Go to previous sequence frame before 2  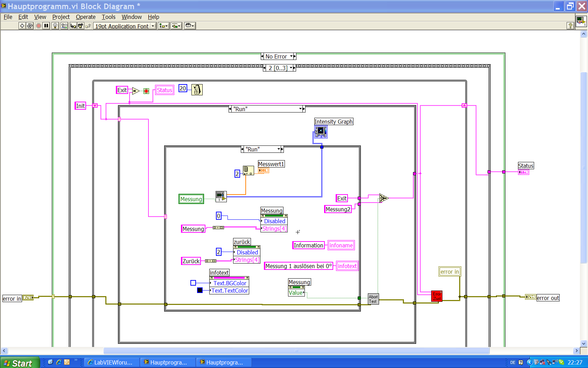point(265,68)
